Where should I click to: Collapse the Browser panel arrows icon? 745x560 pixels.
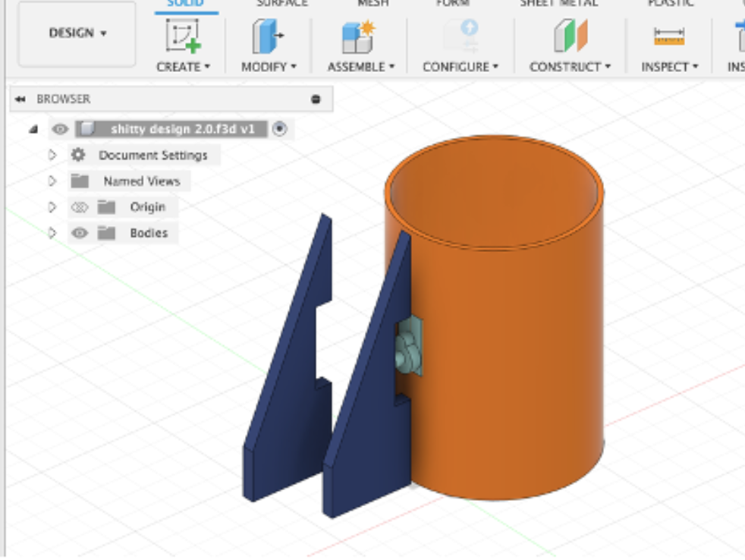click(x=20, y=99)
